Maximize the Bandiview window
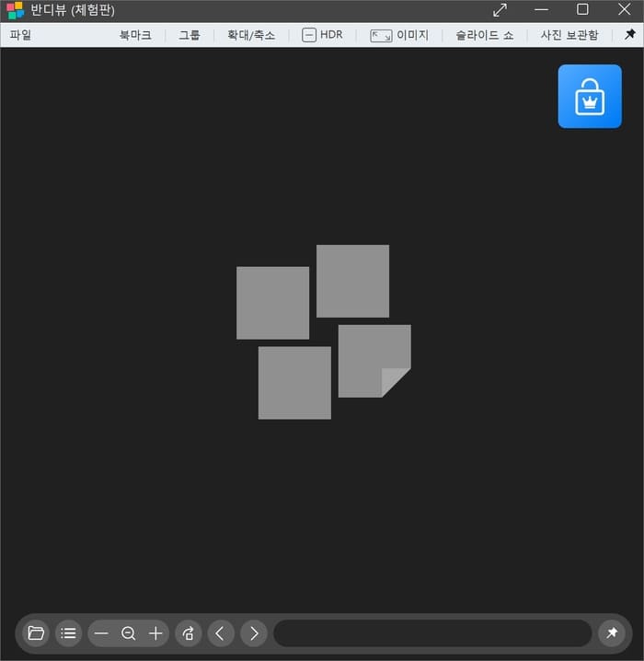Viewport: 644px width, 661px height. coord(582,9)
